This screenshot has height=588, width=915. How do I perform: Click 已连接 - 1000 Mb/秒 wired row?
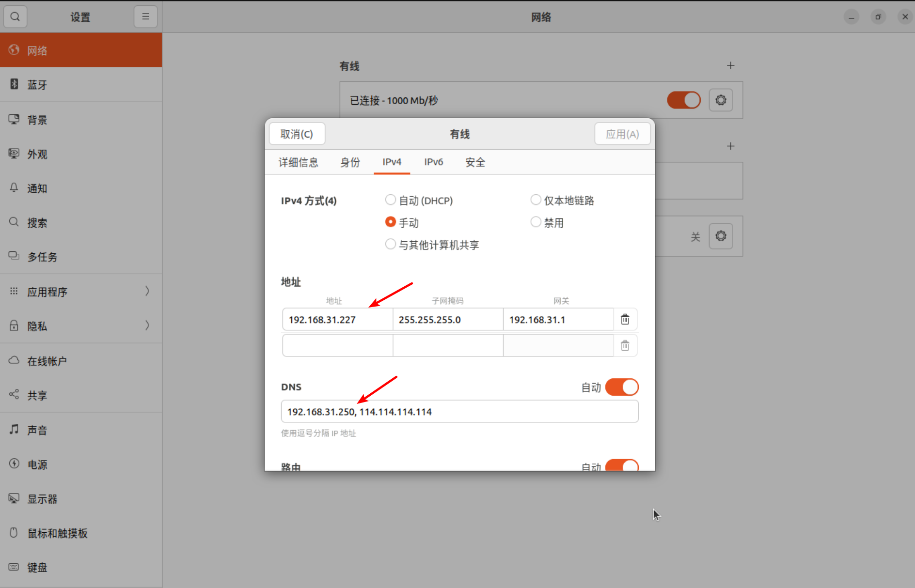541,100
